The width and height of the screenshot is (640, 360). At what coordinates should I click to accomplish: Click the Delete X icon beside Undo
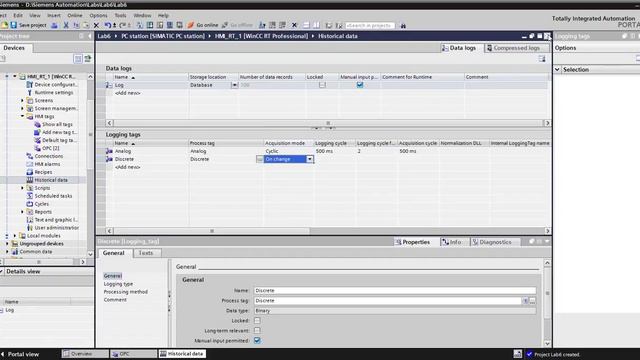tap(96, 25)
